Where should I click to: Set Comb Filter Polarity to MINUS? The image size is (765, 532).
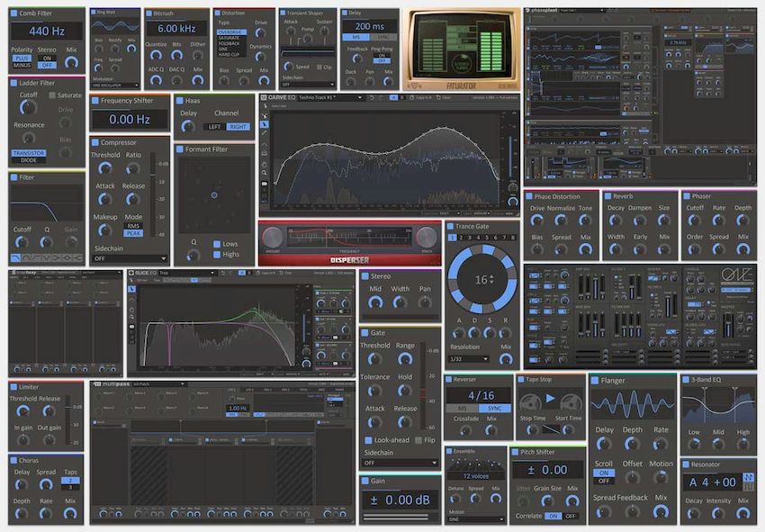tap(22, 65)
